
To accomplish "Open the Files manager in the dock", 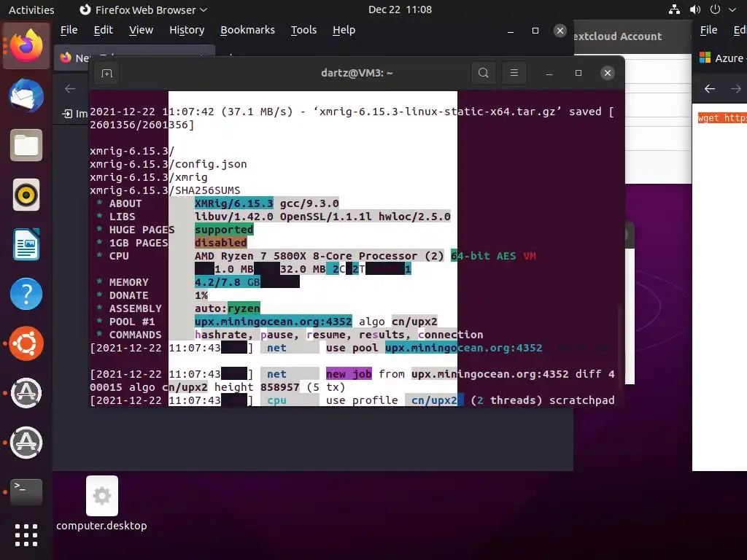I will tap(26, 145).
